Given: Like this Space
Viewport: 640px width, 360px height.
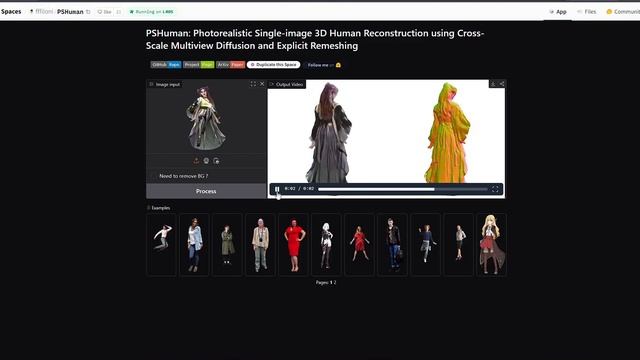Looking at the screenshot, I should click(x=104, y=12).
